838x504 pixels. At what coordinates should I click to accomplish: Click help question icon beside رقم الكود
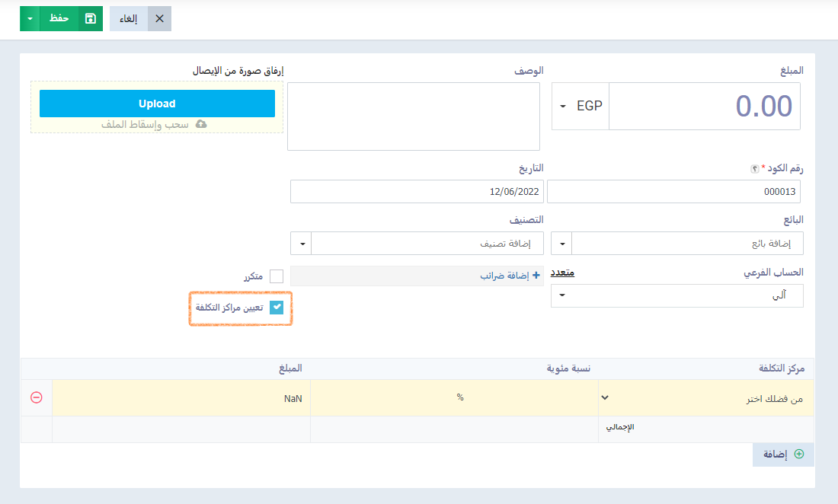(754, 169)
